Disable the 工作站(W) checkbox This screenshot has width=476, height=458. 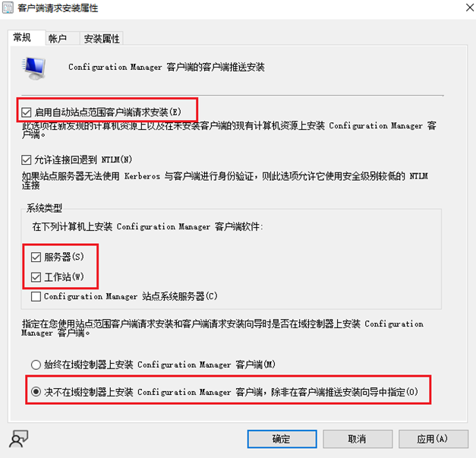[36, 277]
